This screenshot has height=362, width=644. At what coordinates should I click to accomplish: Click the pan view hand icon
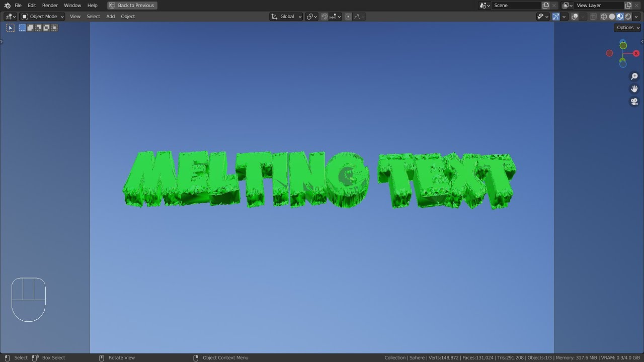(634, 89)
